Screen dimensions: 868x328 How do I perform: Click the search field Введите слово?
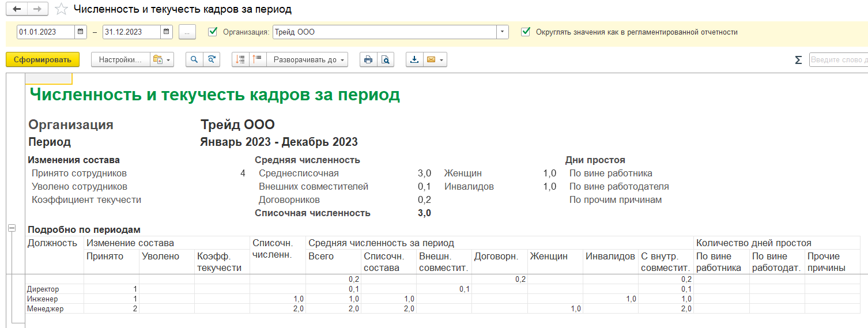[x=839, y=59]
